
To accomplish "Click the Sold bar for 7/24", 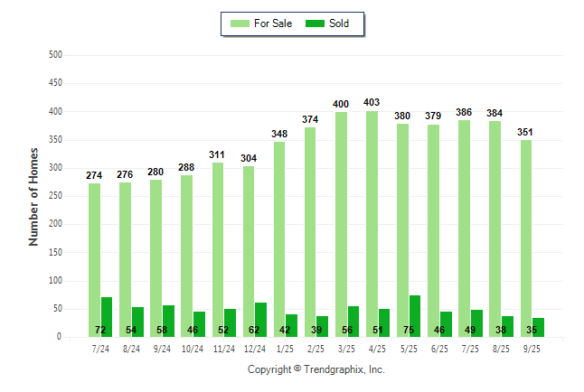I will [x=107, y=317].
